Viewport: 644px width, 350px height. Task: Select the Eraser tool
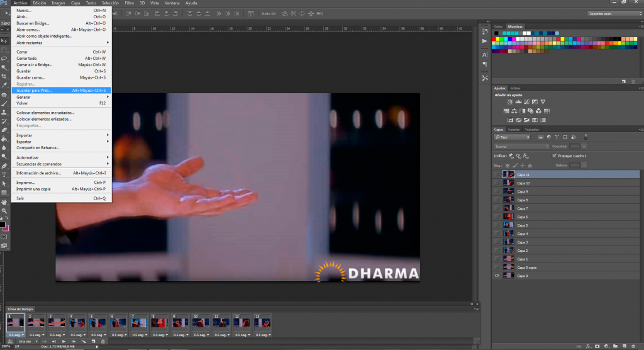pos(4,130)
